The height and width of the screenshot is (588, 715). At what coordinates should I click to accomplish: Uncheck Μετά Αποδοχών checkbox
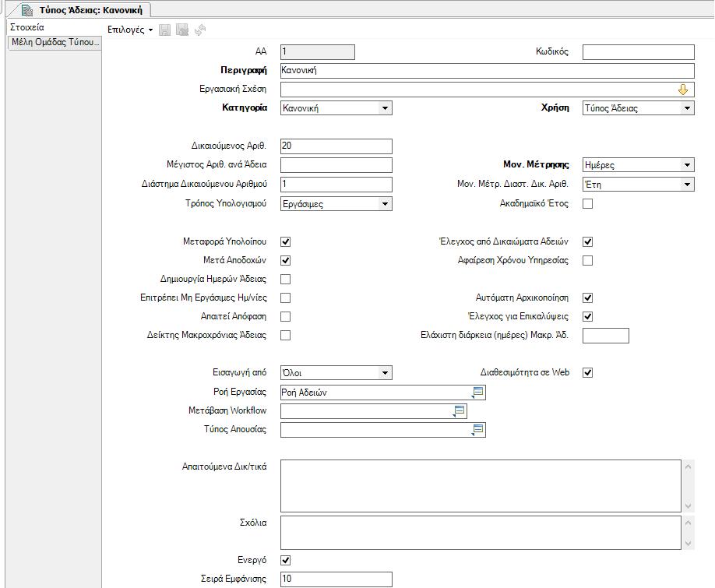[x=285, y=260]
